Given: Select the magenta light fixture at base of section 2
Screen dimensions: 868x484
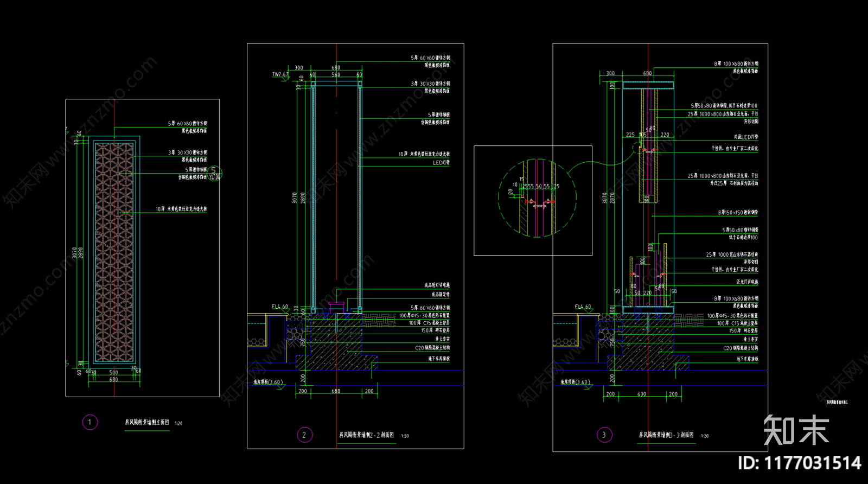Looking at the screenshot, I should coord(336,307).
